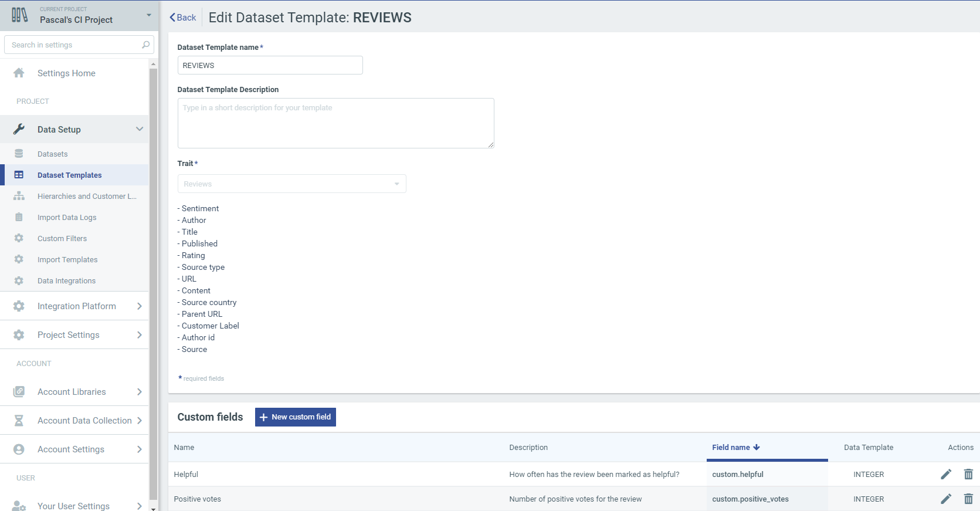Click the Helpful name cell
The width and height of the screenshot is (980, 511).
pyautogui.click(x=186, y=474)
